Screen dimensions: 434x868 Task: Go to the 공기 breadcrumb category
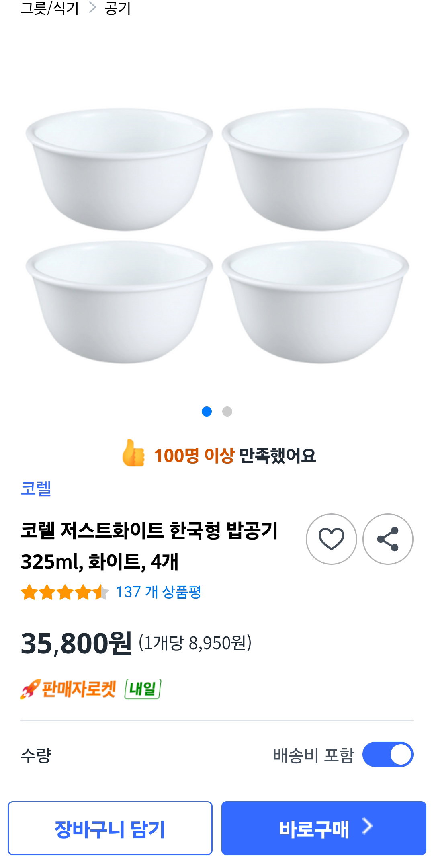[118, 8]
